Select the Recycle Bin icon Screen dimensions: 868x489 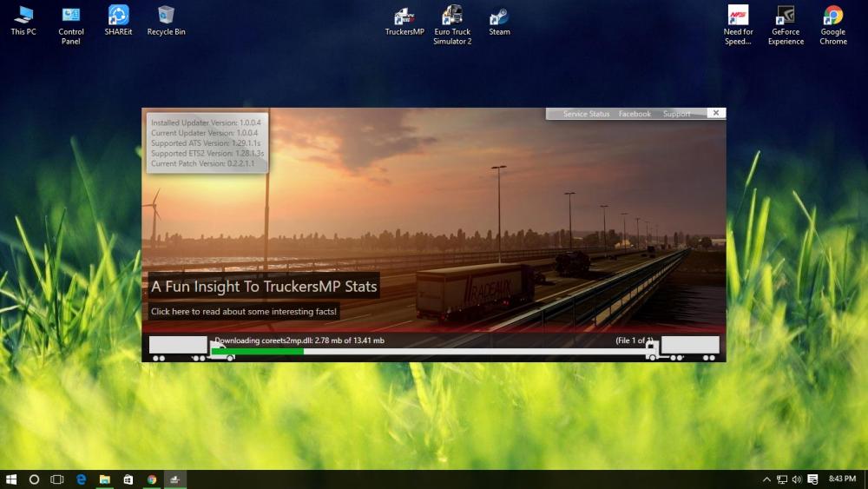click(x=166, y=19)
